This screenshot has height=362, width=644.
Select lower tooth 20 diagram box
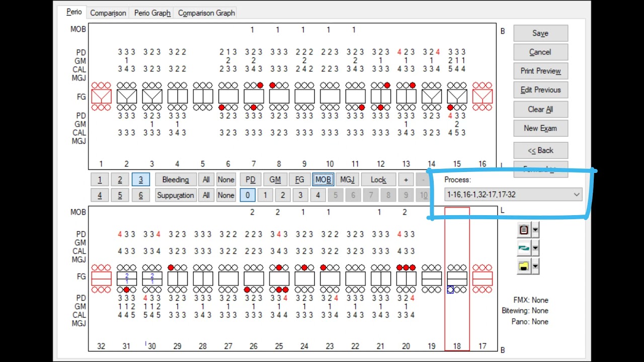[x=406, y=279]
